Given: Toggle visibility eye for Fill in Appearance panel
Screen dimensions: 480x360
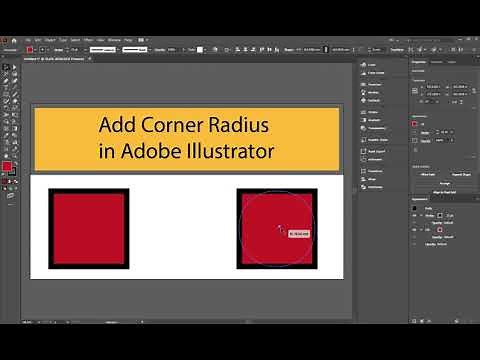Looking at the screenshot, I should pyautogui.click(x=414, y=230).
